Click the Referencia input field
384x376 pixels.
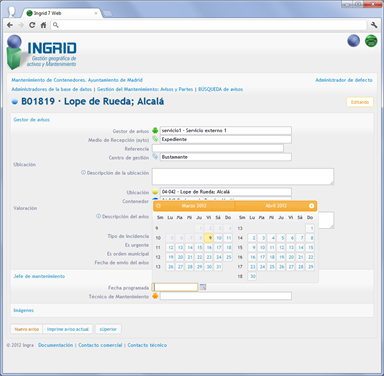[x=218, y=148]
